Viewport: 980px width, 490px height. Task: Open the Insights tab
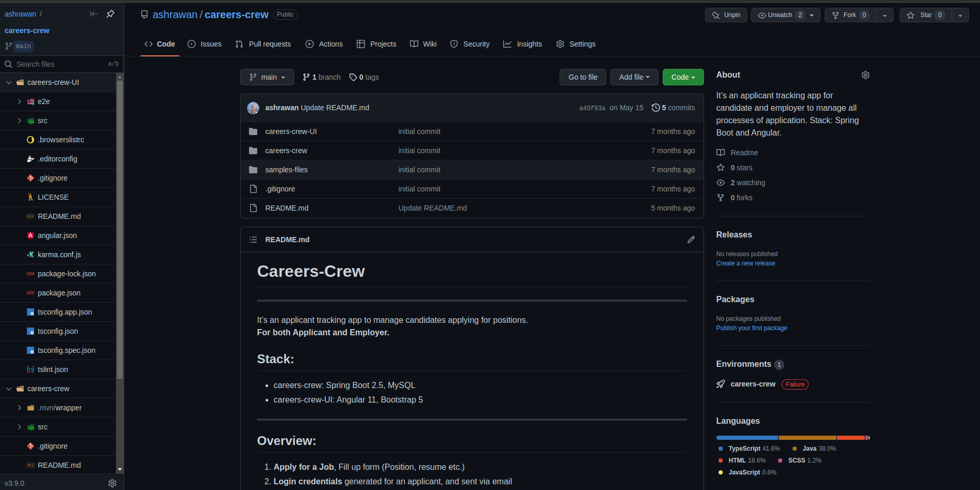click(x=523, y=44)
